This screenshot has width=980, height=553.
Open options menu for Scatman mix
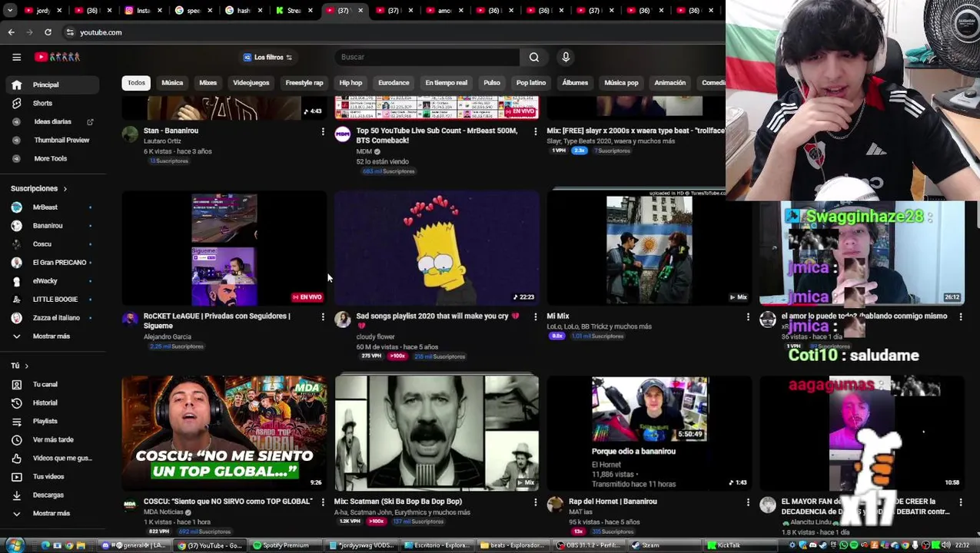point(536,502)
